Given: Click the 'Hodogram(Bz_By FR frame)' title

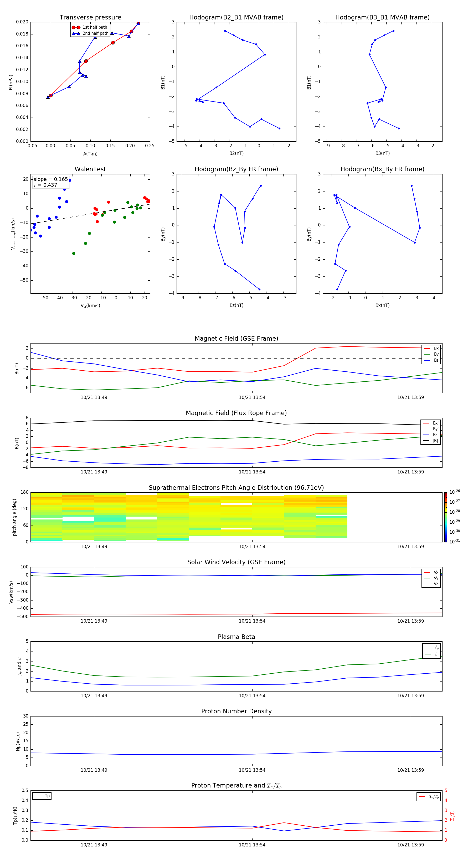Looking at the screenshot, I should pos(236,169).
